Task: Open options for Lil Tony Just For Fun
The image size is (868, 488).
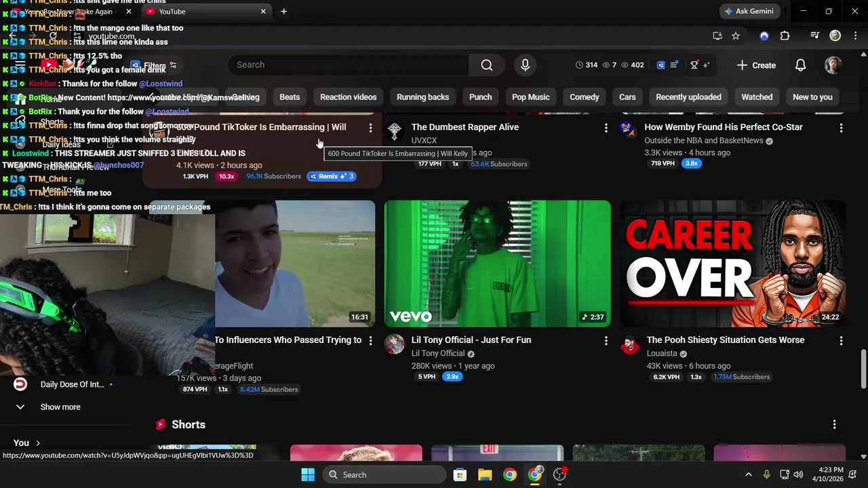Action: pos(606,340)
